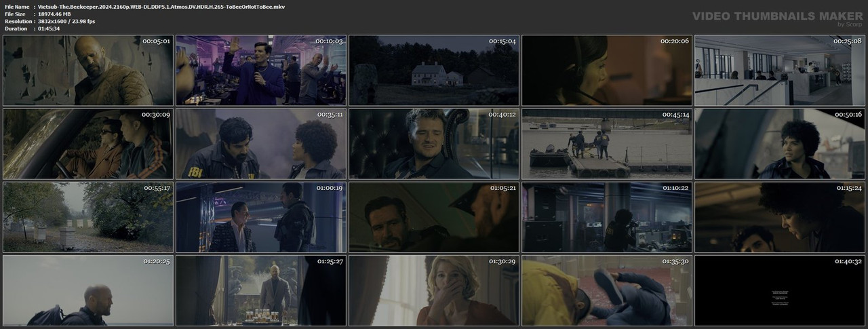The width and height of the screenshot is (868, 329).
Task: Click the 'File Name' label
Action: click(16, 6)
